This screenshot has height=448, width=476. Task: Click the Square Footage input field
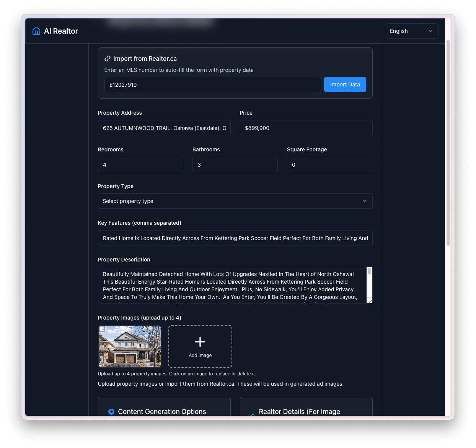point(329,164)
